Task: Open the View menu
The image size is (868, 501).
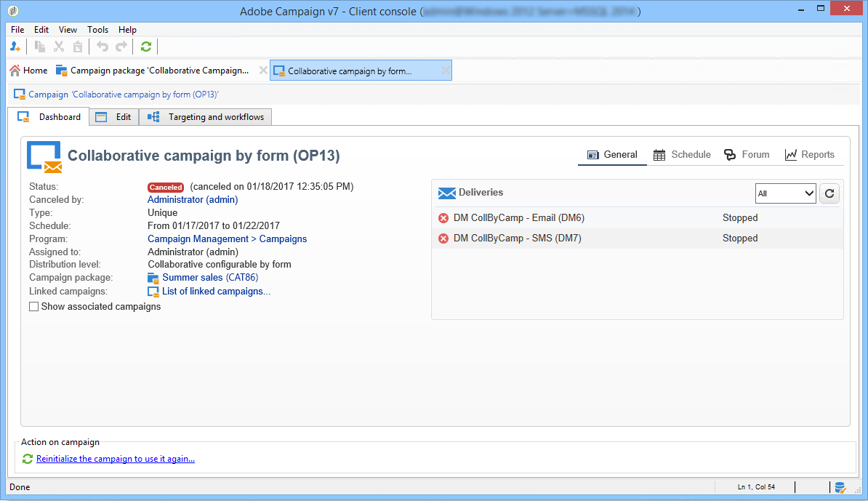Action: [x=68, y=30]
